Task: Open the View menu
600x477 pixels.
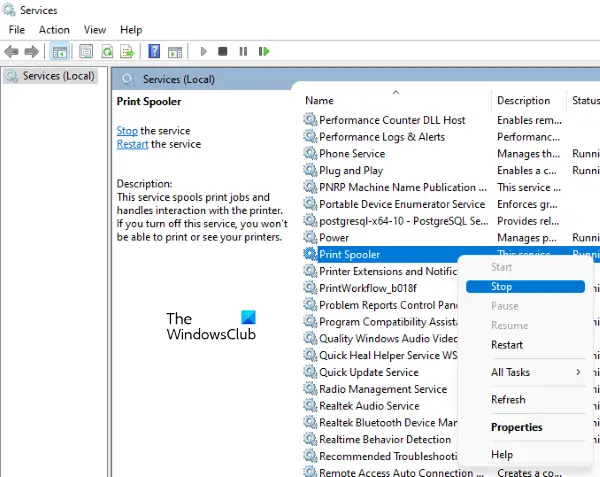Action: click(x=95, y=30)
